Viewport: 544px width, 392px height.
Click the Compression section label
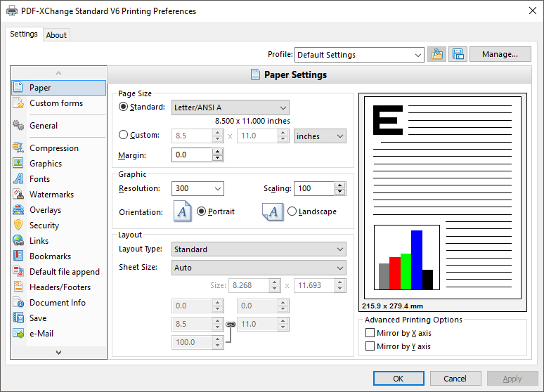click(x=54, y=148)
